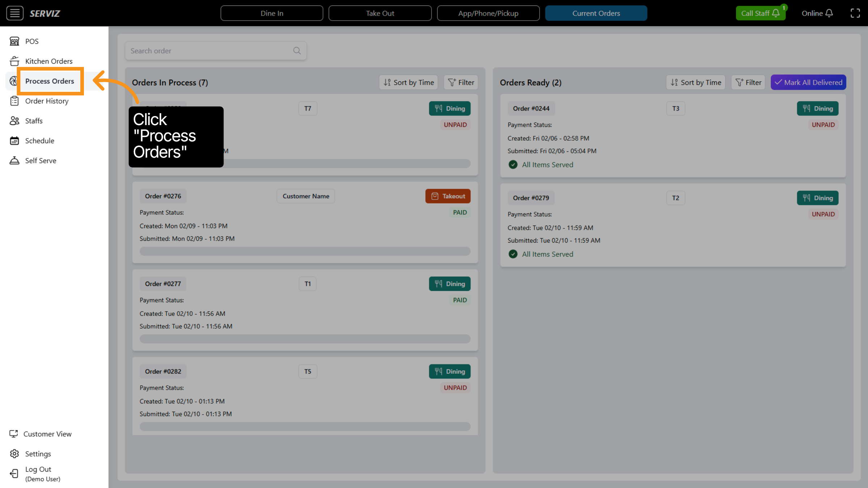
Task: Click the Staffs people icon
Action: 14,121
